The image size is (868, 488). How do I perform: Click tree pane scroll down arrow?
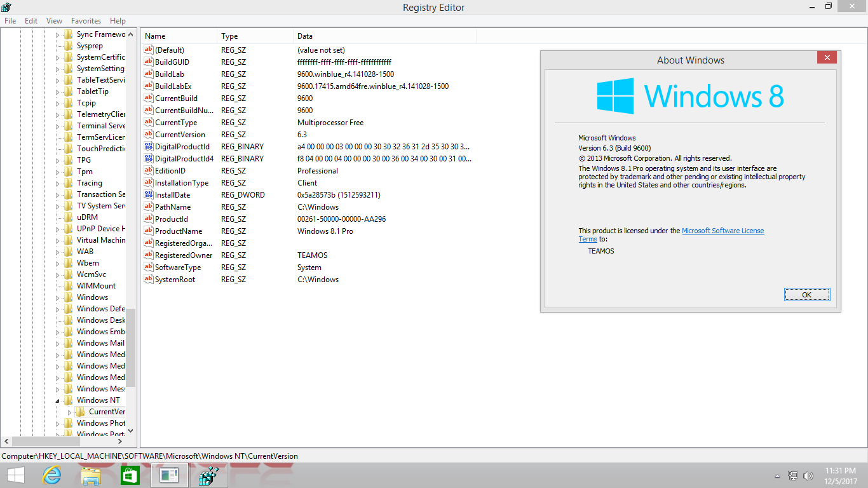click(131, 430)
